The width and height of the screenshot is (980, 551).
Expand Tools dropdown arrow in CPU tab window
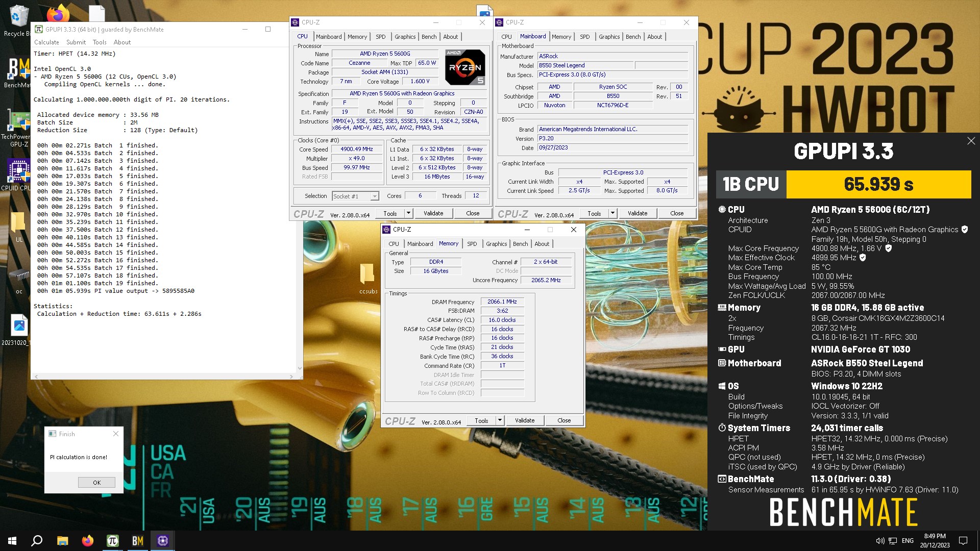[408, 213]
